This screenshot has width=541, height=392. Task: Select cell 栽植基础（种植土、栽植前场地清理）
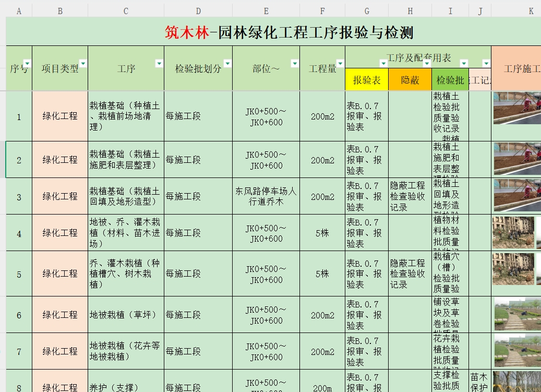coord(126,116)
